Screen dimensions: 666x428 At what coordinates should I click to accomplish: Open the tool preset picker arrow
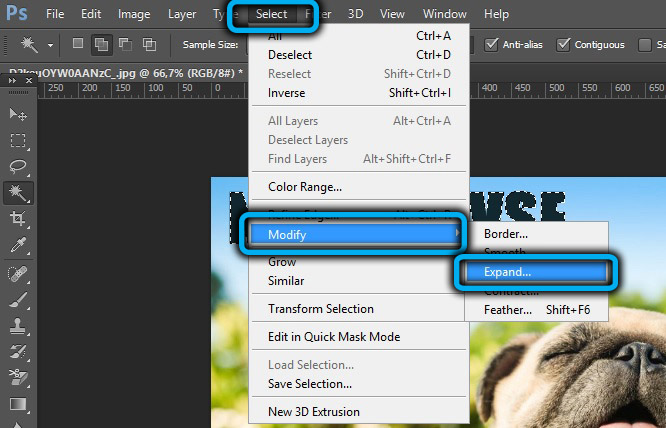[x=50, y=45]
